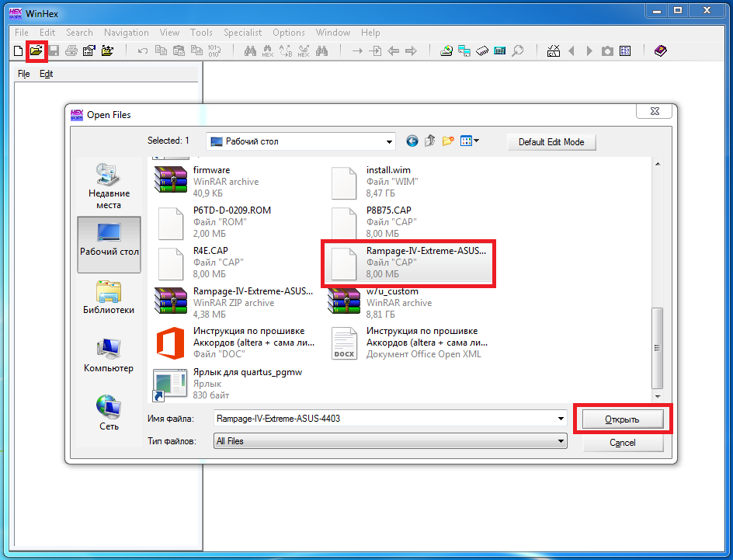Click the Save floppy disk toolbar icon
The image size is (733, 560).
pyautogui.click(x=54, y=51)
